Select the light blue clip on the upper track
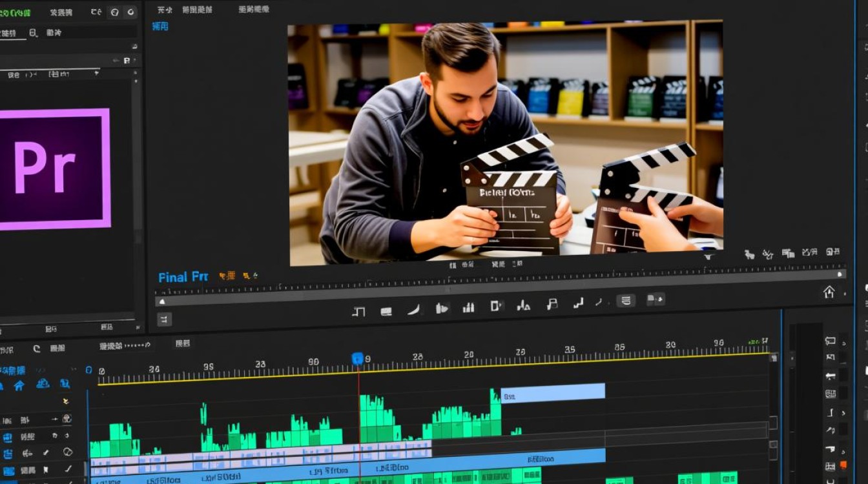The width and height of the screenshot is (868, 484). [x=553, y=393]
